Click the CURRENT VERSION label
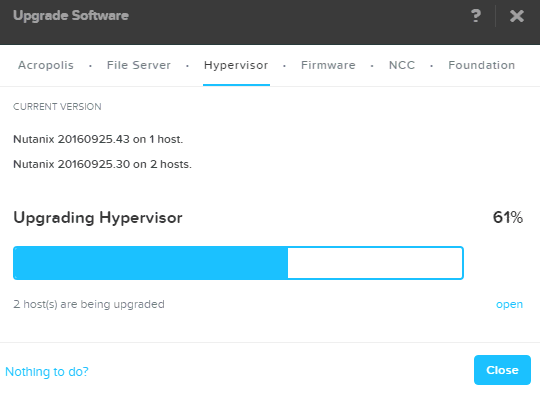 click(x=57, y=107)
